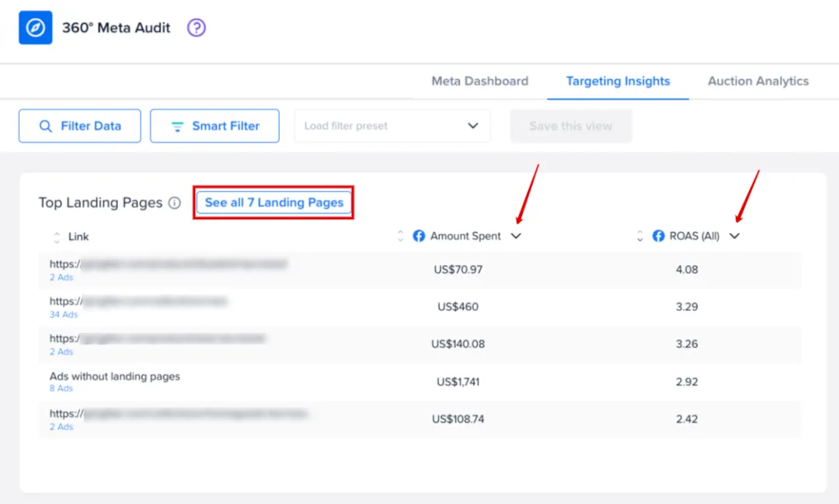Click Facebook icon next to Amount Spent

419,236
